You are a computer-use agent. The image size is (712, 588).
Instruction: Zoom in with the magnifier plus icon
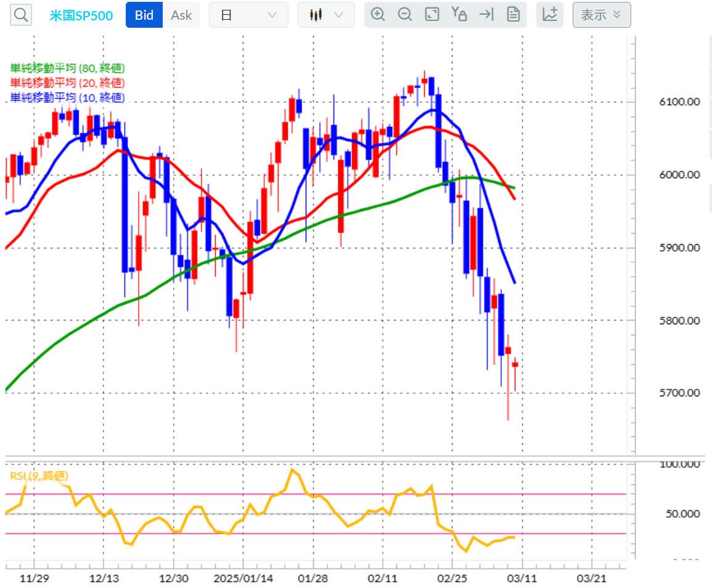point(378,15)
